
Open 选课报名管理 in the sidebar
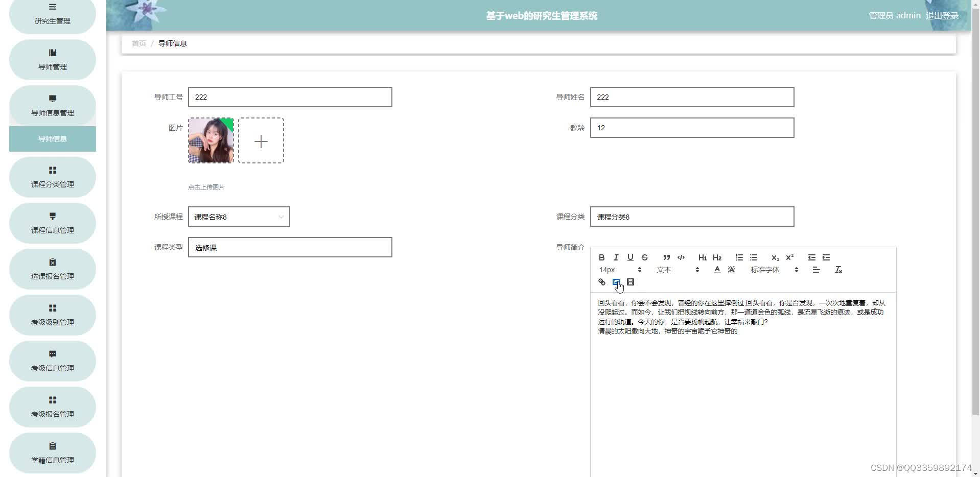pyautogui.click(x=53, y=269)
